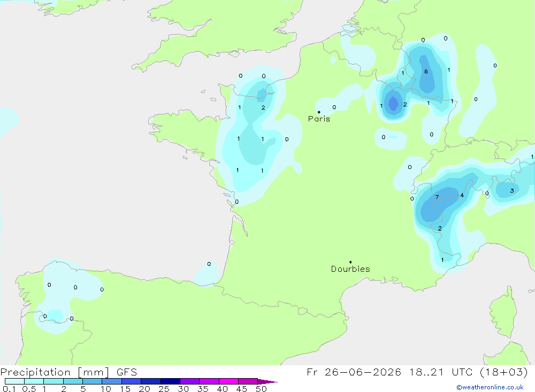Click the Corsica island on the map
Viewport: 535px width, 392px height.
coord(503,312)
